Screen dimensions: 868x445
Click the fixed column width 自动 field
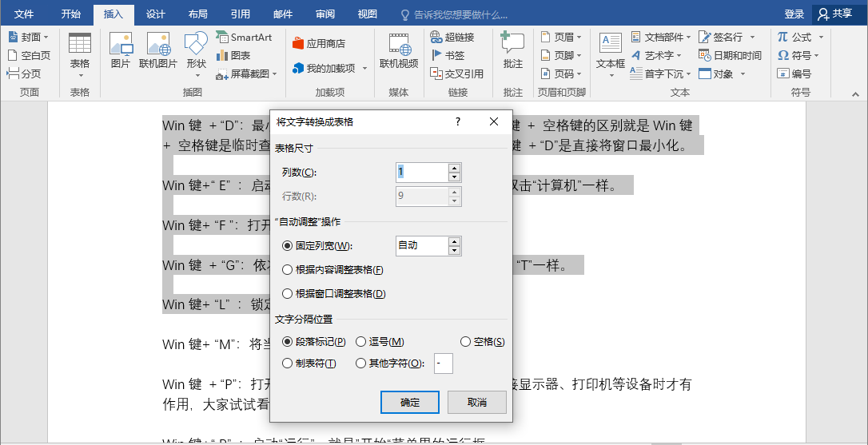click(x=422, y=246)
